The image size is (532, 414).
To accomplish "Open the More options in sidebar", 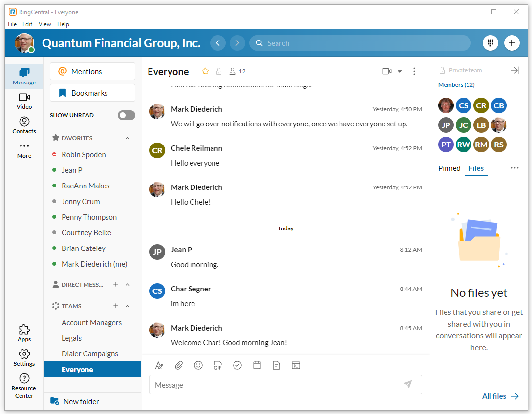I will tap(24, 150).
